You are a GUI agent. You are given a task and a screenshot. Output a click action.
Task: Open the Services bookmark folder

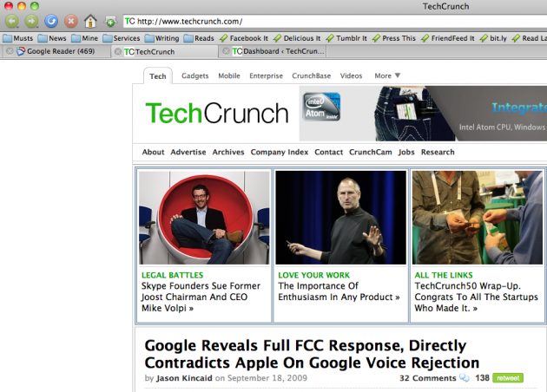coord(121,38)
